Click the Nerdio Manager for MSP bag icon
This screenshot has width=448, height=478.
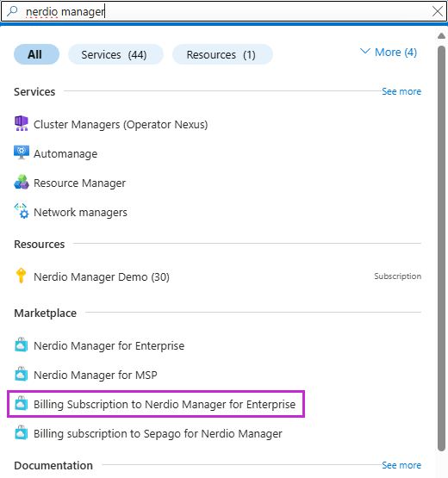click(22, 374)
